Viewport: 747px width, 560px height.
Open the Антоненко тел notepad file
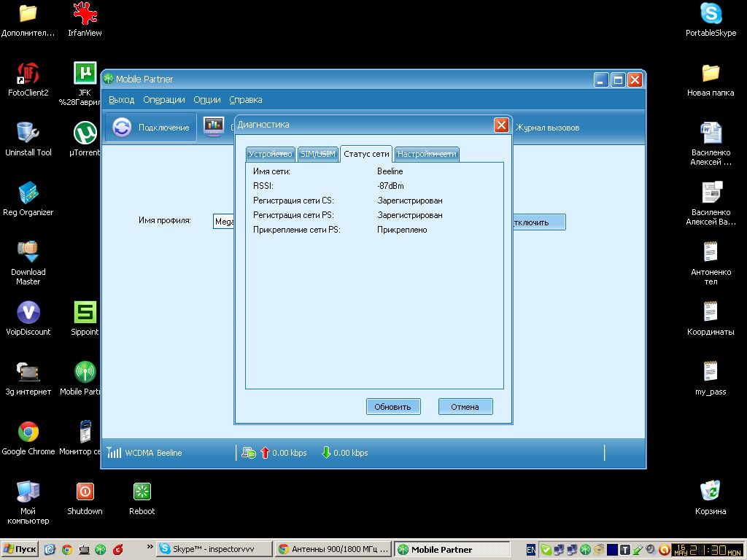click(711, 263)
